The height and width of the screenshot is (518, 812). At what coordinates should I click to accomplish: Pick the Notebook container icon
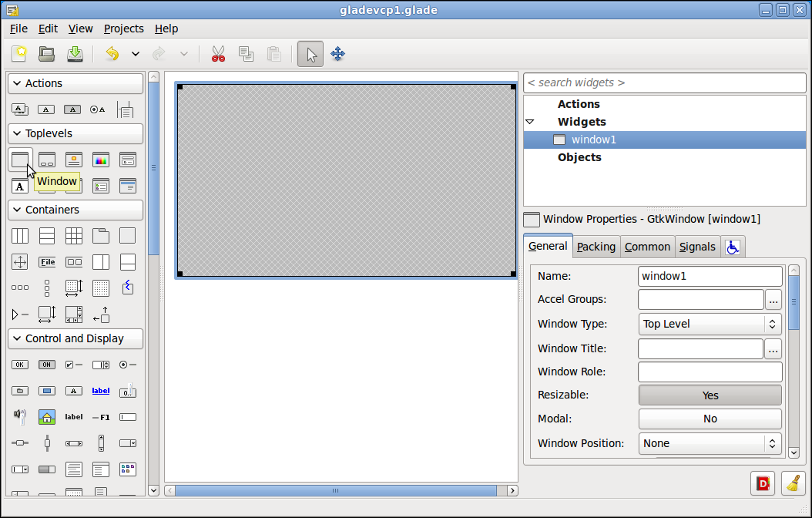[101, 236]
